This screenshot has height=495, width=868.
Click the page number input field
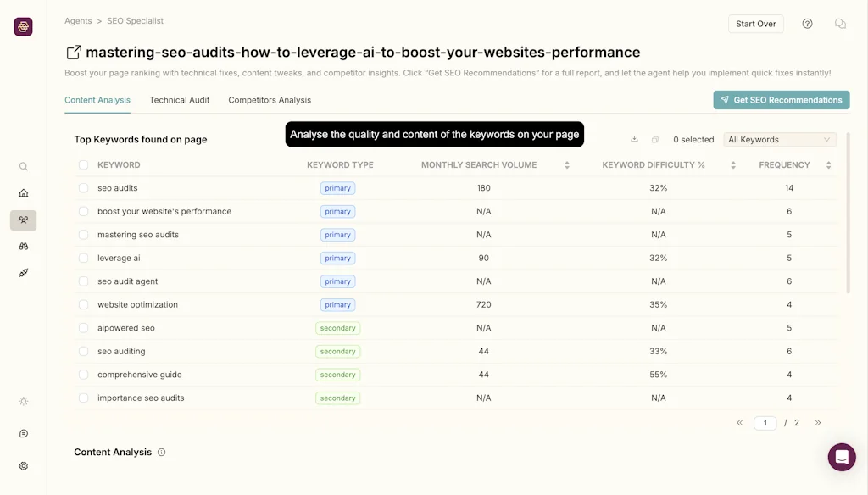(765, 423)
